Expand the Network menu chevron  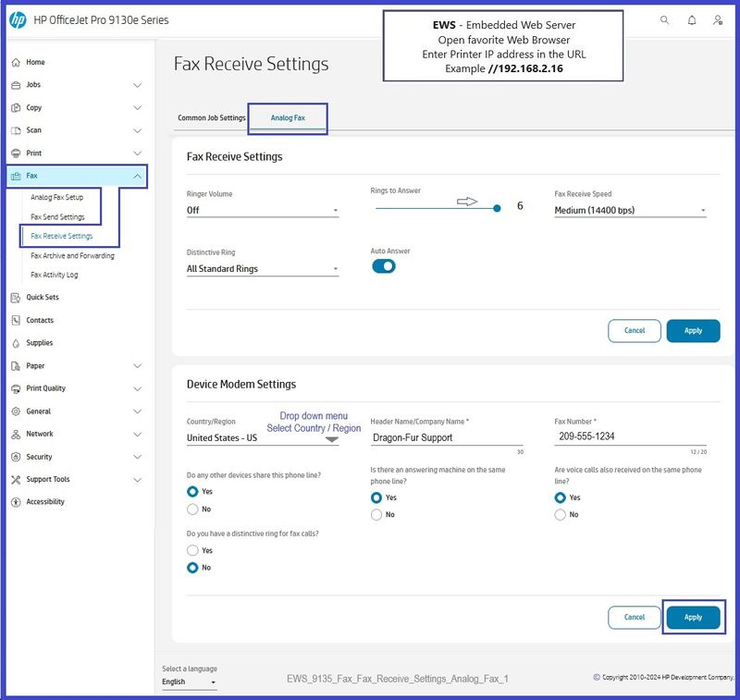point(137,435)
